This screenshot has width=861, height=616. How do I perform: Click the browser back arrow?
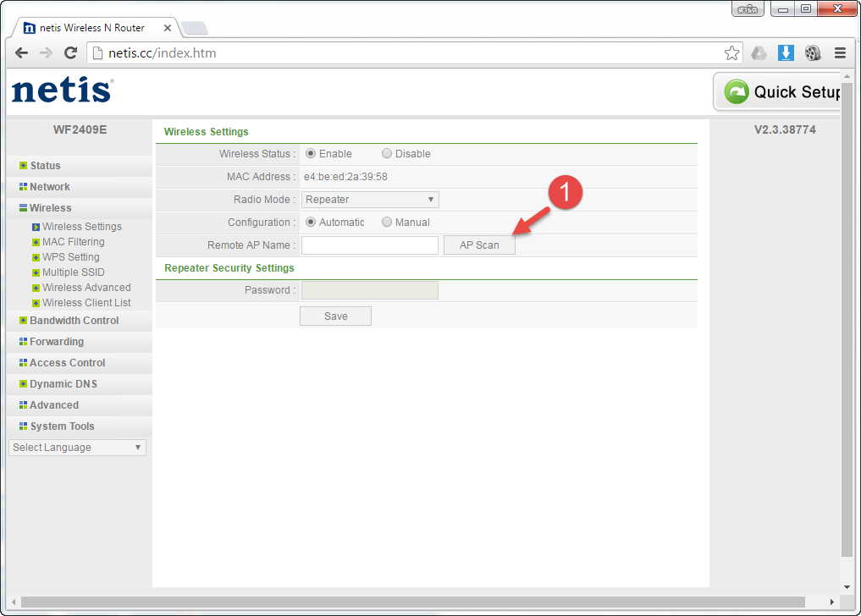pos(21,53)
